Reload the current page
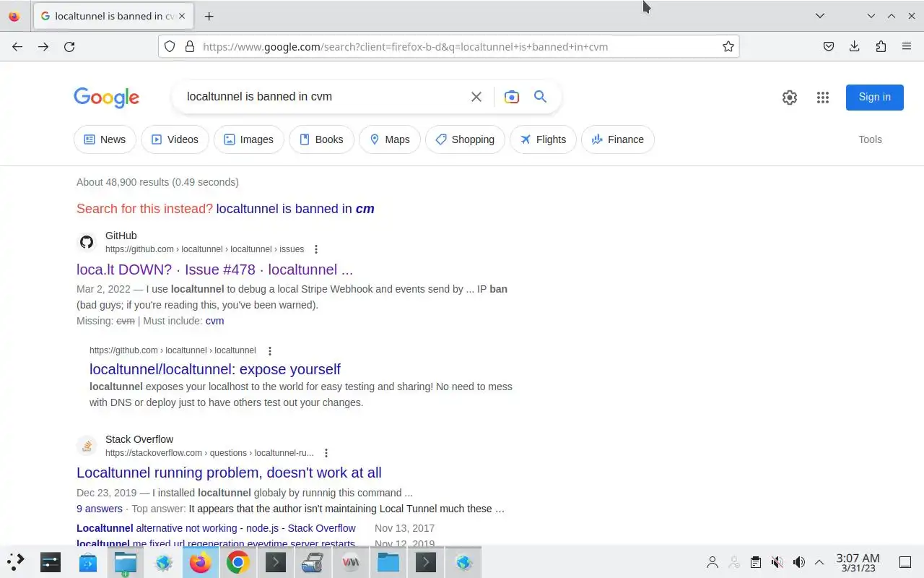 (69, 46)
